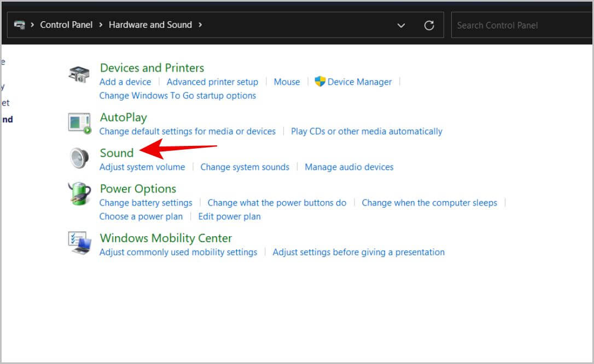Open Manage audio devices
The height and width of the screenshot is (364, 594).
[x=349, y=167]
